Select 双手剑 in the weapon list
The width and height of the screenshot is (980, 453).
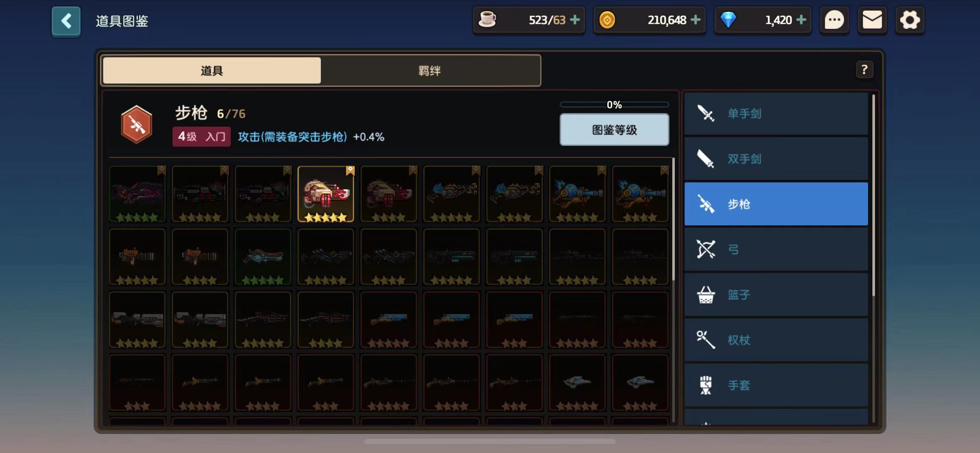click(x=776, y=159)
